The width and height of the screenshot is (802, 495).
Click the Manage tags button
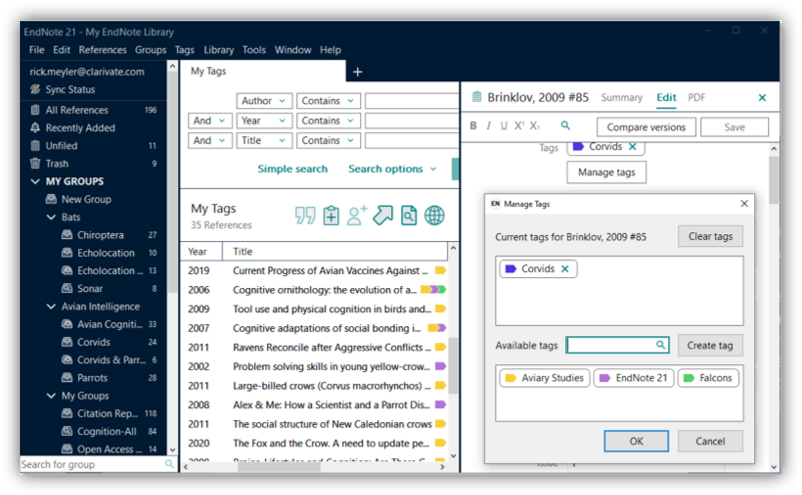[x=607, y=172]
